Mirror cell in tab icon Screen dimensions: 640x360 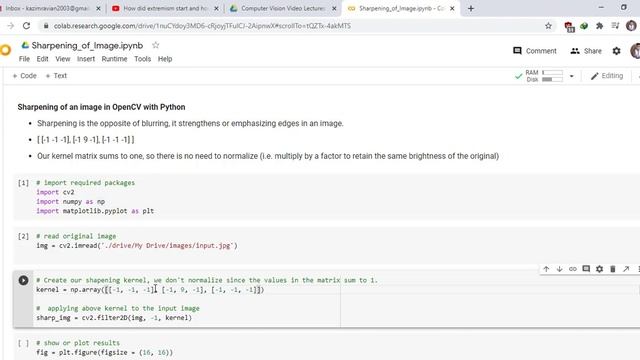click(626, 269)
